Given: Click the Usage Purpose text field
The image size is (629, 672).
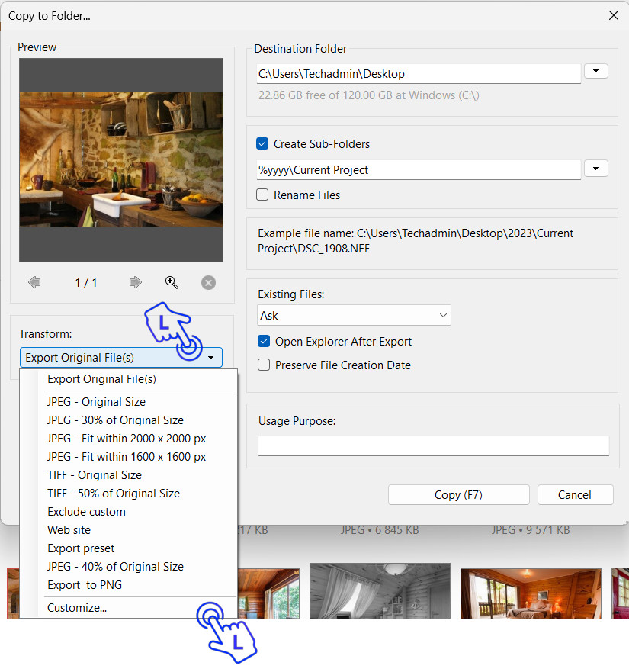Looking at the screenshot, I should (433, 445).
